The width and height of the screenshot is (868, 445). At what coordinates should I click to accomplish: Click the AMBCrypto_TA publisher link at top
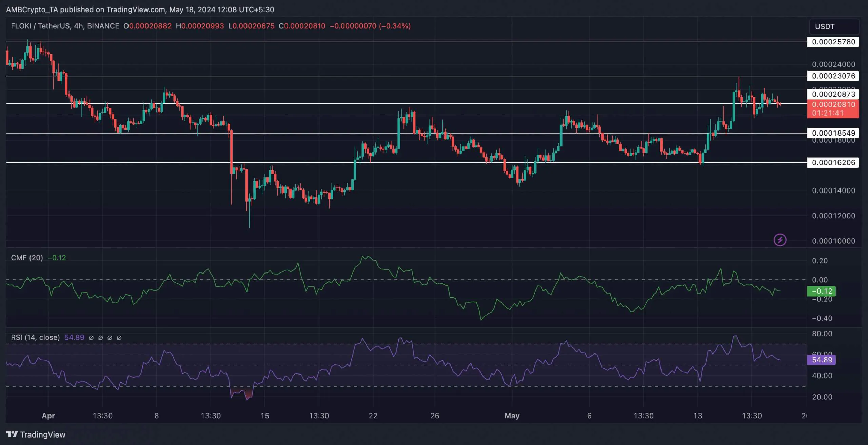click(x=33, y=9)
